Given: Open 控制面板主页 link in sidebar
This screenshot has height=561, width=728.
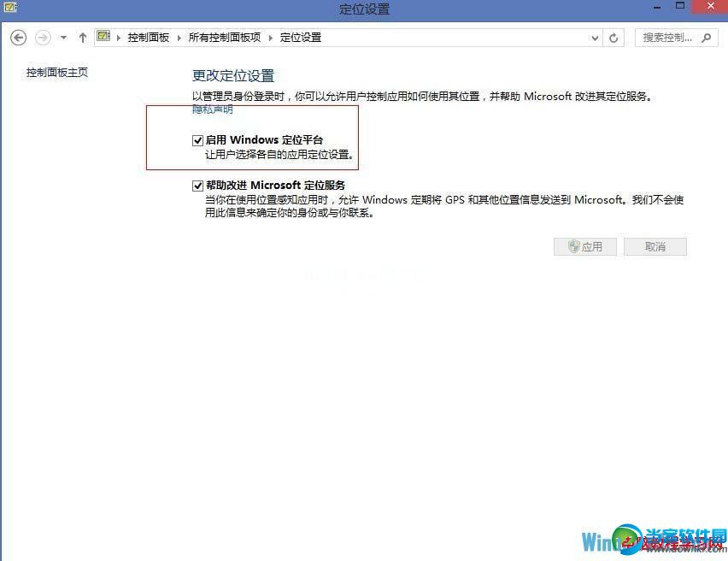Looking at the screenshot, I should pyautogui.click(x=56, y=73).
